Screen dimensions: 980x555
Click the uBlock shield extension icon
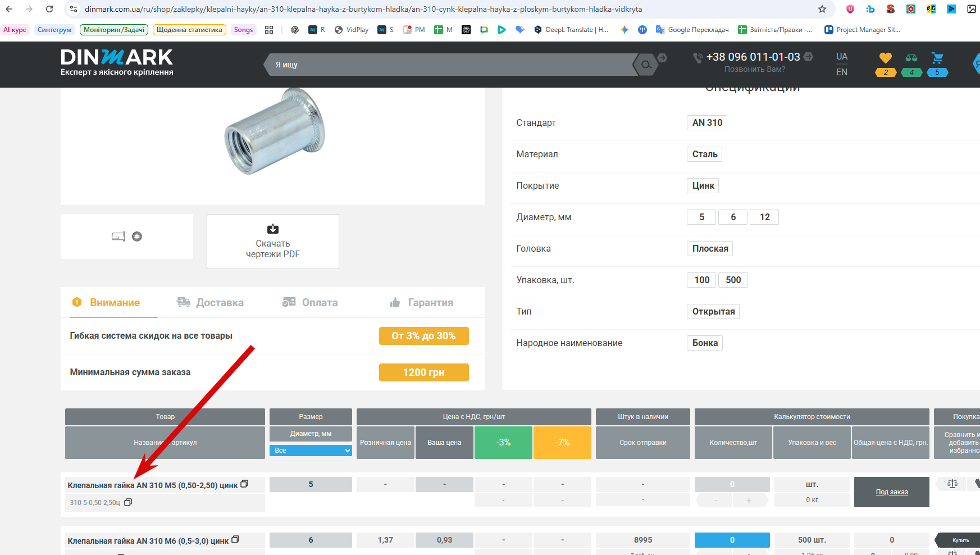(850, 9)
